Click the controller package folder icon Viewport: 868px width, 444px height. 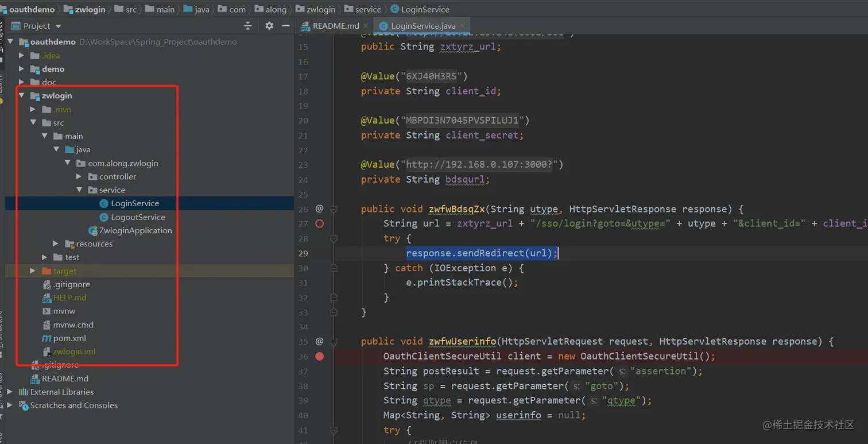tap(92, 176)
